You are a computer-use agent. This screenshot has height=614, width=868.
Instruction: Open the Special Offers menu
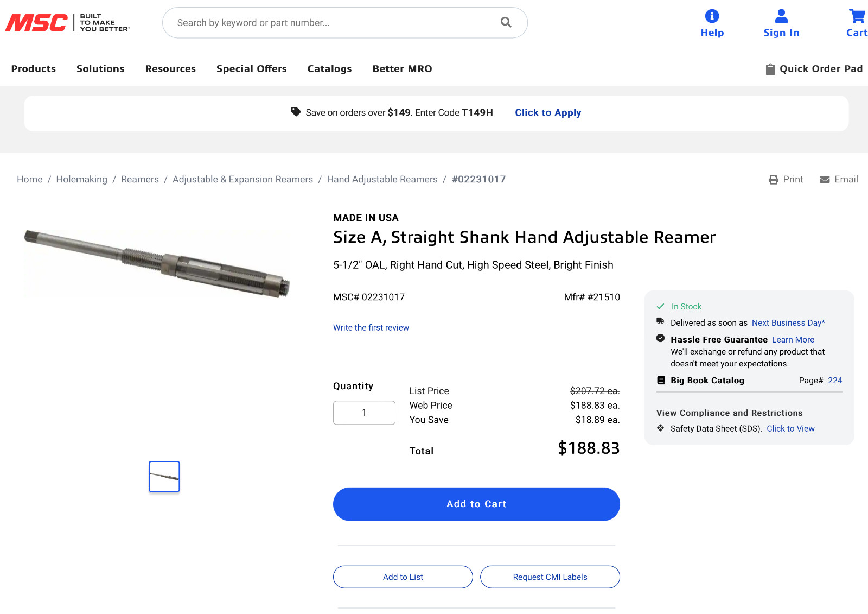coord(252,69)
